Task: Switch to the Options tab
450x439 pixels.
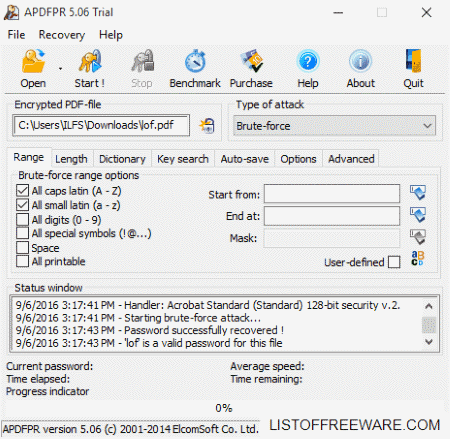Action: pyautogui.click(x=298, y=159)
